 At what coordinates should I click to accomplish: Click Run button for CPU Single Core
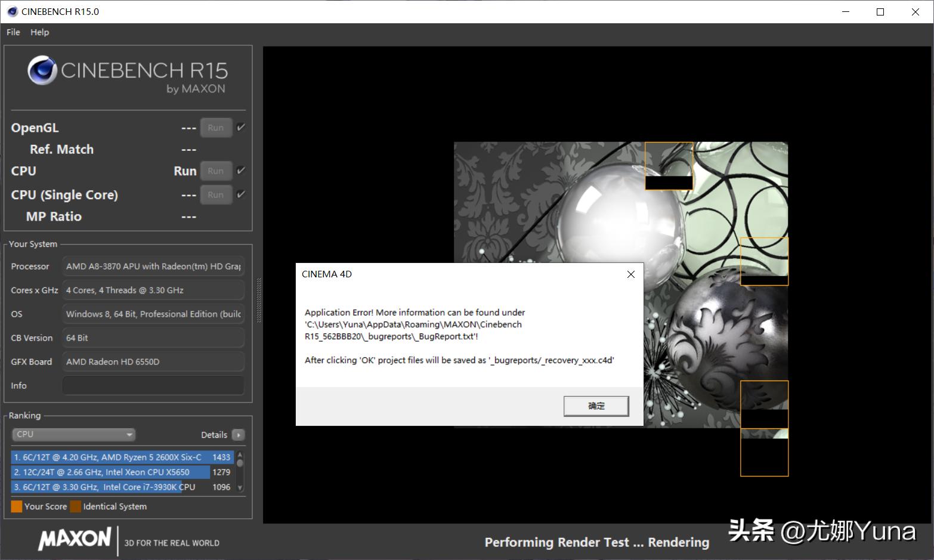(x=215, y=194)
